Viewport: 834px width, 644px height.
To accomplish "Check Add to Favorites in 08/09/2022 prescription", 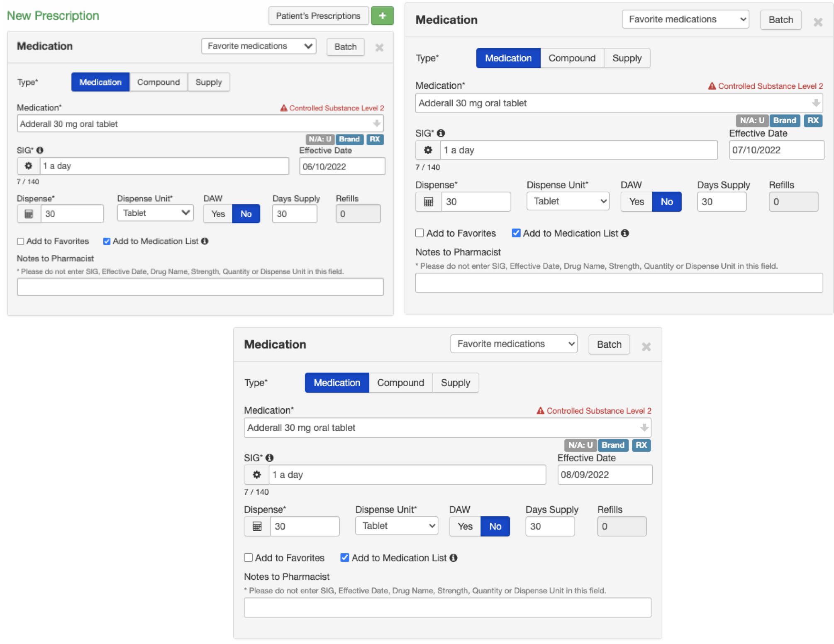I will (248, 558).
